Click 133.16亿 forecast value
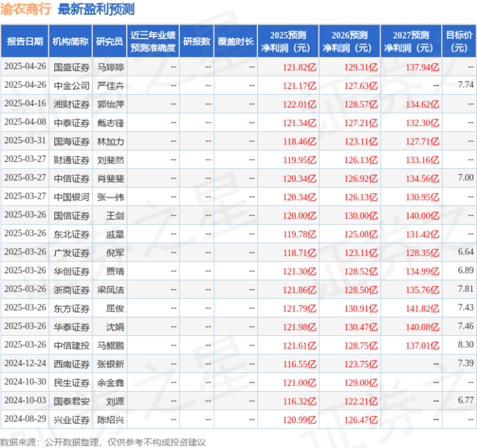The image size is (477, 448). pos(423,160)
